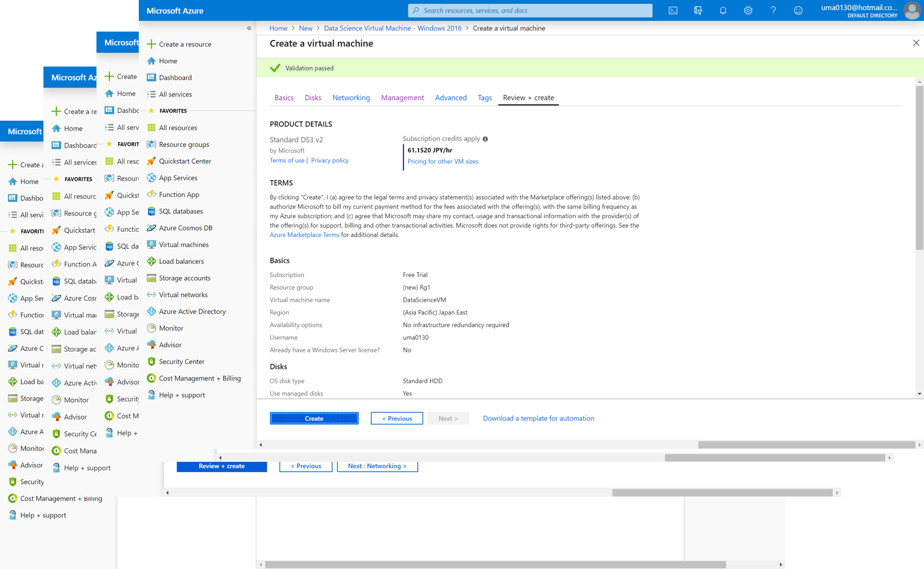Click in the search resources field
This screenshot has width=924, height=569.
pos(530,11)
